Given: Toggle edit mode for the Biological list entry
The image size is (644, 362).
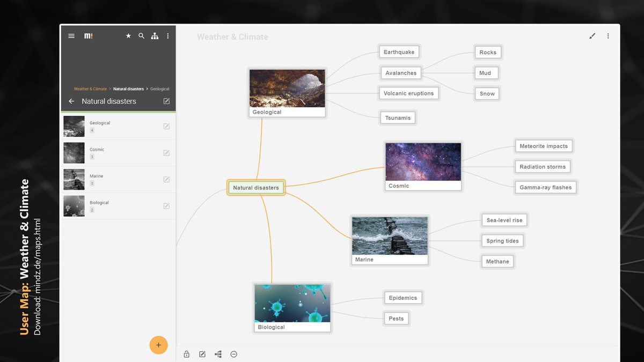Looking at the screenshot, I should click(x=166, y=206).
